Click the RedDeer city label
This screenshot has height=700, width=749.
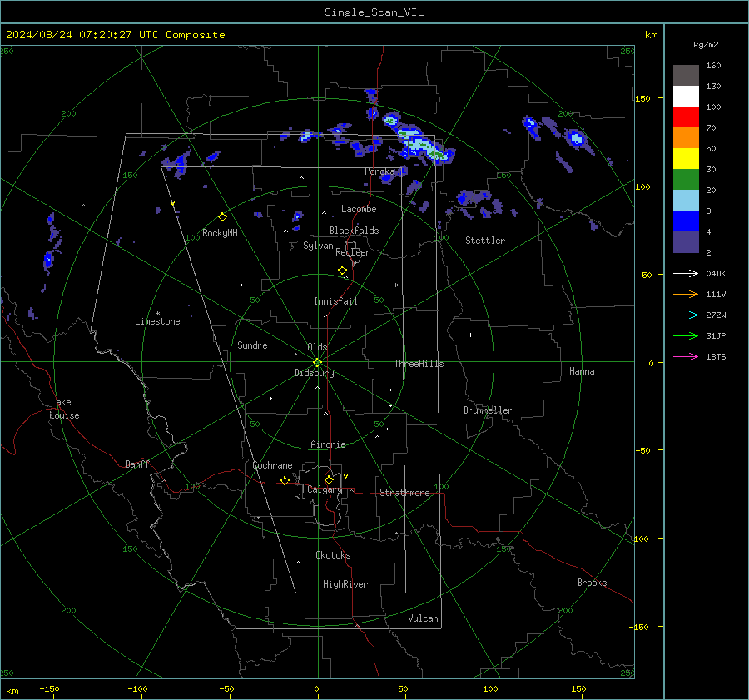pyautogui.click(x=353, y=252)
